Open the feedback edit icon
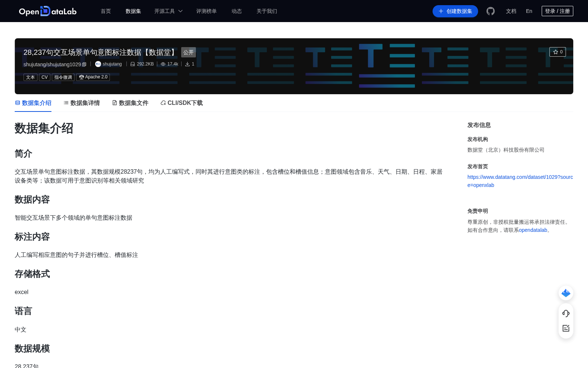Viewport: 588px width, 368px height. (x=566, y=328)
